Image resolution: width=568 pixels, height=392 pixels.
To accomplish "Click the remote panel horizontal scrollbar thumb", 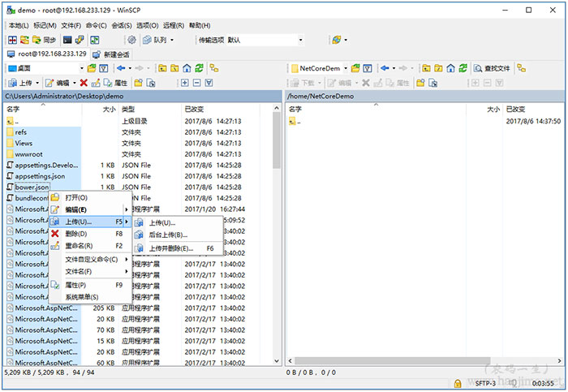I will click(392, 361).
